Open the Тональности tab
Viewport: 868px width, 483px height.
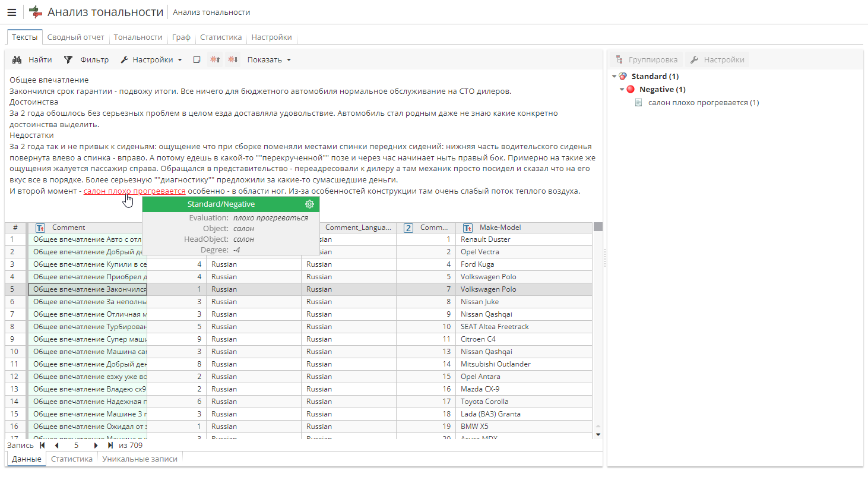click(x=138, y=37)
